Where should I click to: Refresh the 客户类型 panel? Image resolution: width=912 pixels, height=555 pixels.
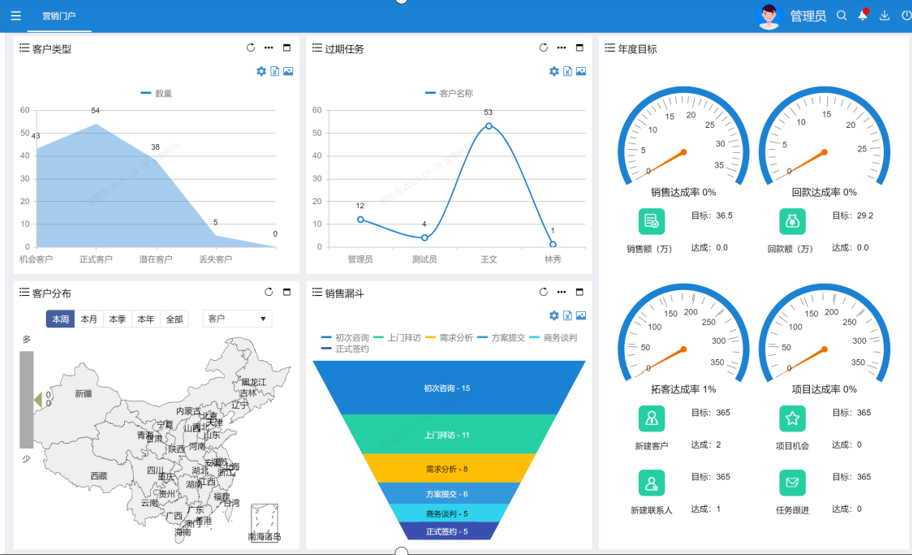click(x=251, y=48)
